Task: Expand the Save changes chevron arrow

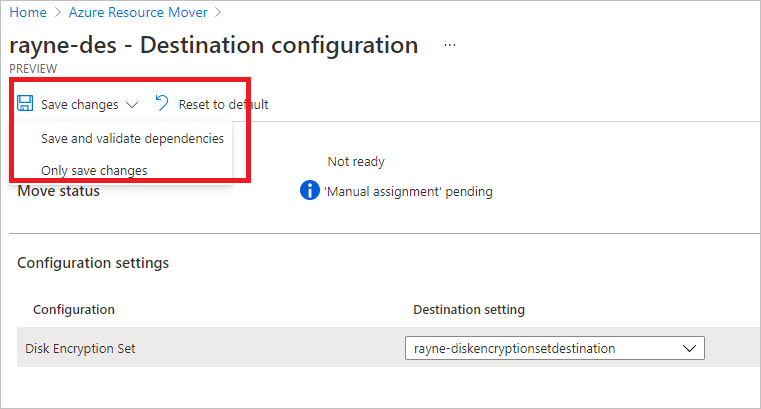Action: 133,105
